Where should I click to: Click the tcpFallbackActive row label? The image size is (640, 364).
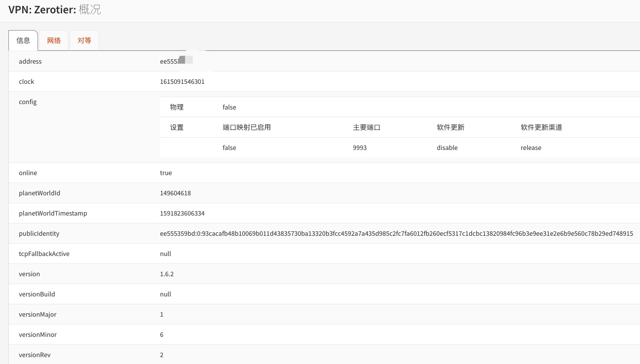(44, 254)
